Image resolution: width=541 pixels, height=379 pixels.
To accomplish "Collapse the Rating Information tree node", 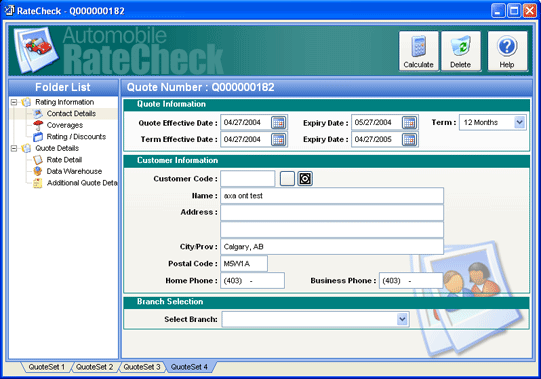I will pos(14,102).
